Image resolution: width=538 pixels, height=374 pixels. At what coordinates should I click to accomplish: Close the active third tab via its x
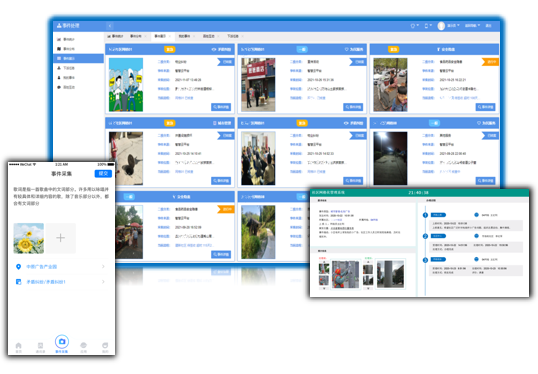[169, 36]
